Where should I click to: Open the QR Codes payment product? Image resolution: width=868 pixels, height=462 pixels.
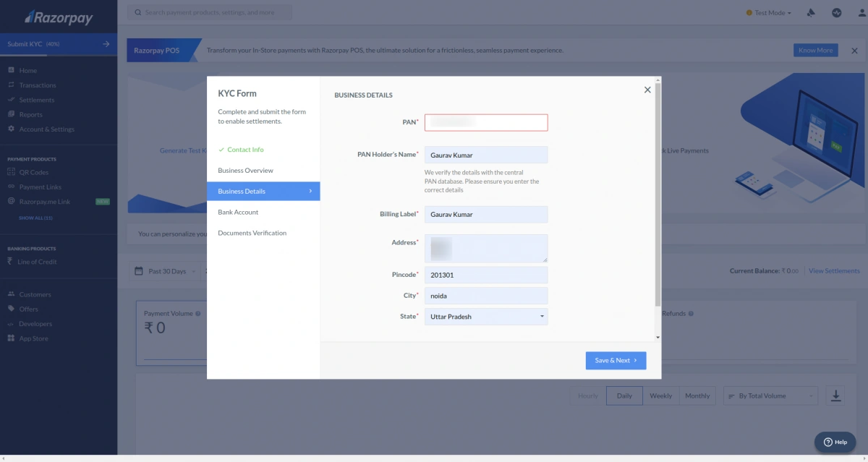coord(33,172)
